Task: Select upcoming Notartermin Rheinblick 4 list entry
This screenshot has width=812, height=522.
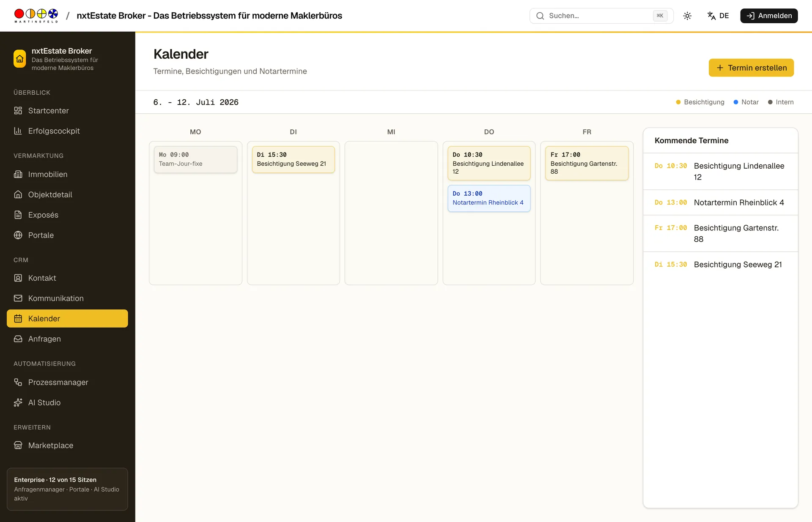Action: [720, 202]
